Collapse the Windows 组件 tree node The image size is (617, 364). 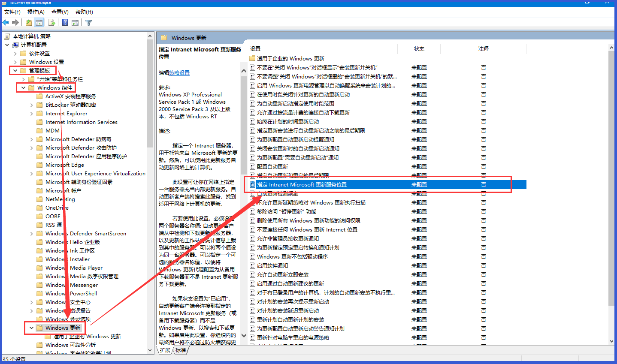pos(24,87)
